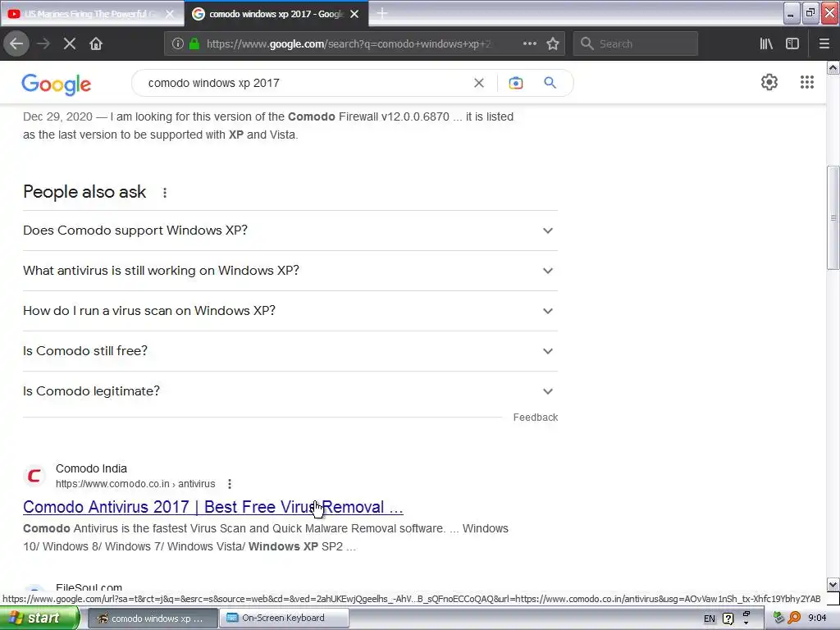Click the page vertical scrollbar thumb

[x=833, y=218]
